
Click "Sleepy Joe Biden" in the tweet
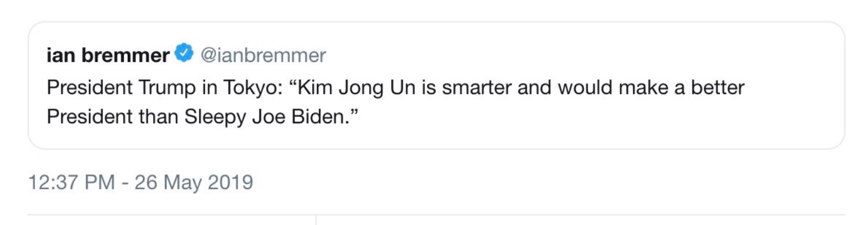[x=284, y=117]
